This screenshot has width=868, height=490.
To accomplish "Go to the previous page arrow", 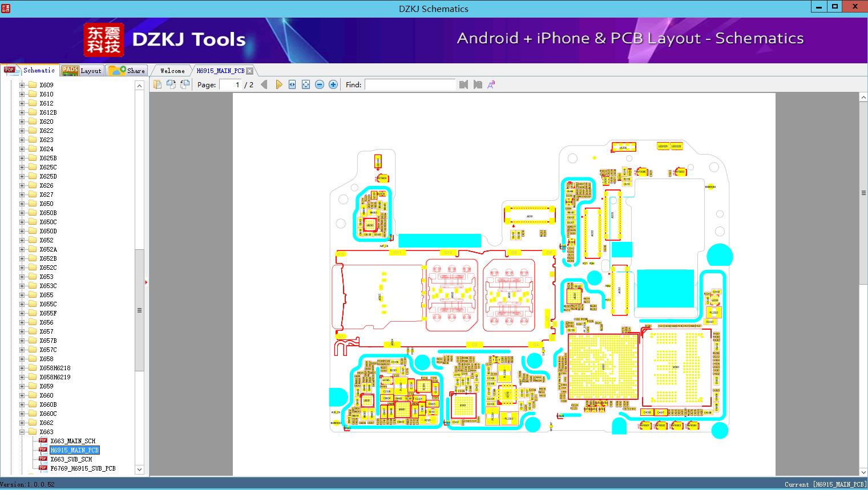I will [x=264, y=84].
